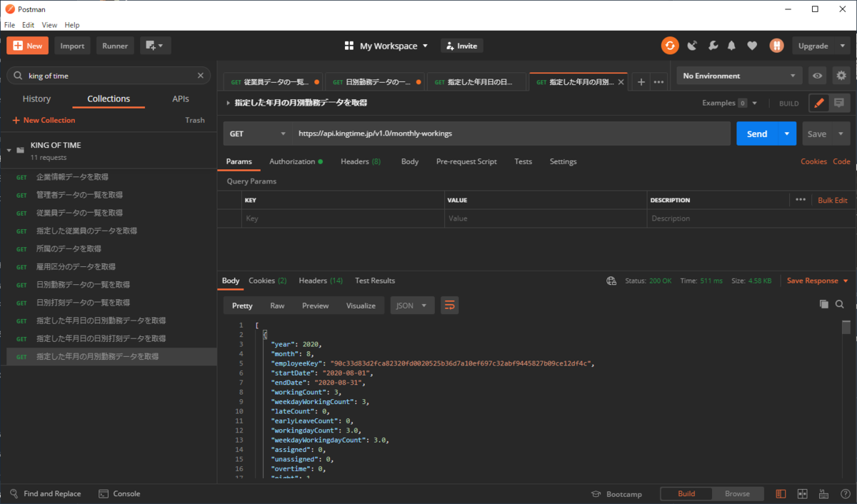The image size is (857, 504).
Task: Open the Examples dropdown
Action: click(729, 103)
